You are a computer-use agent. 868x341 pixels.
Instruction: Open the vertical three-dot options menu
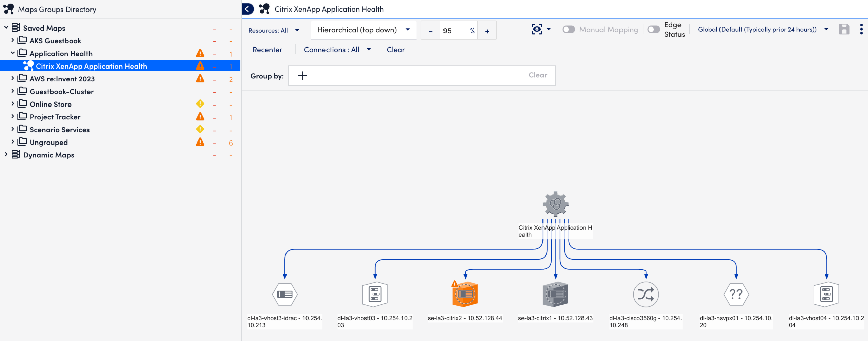[861, 30]
